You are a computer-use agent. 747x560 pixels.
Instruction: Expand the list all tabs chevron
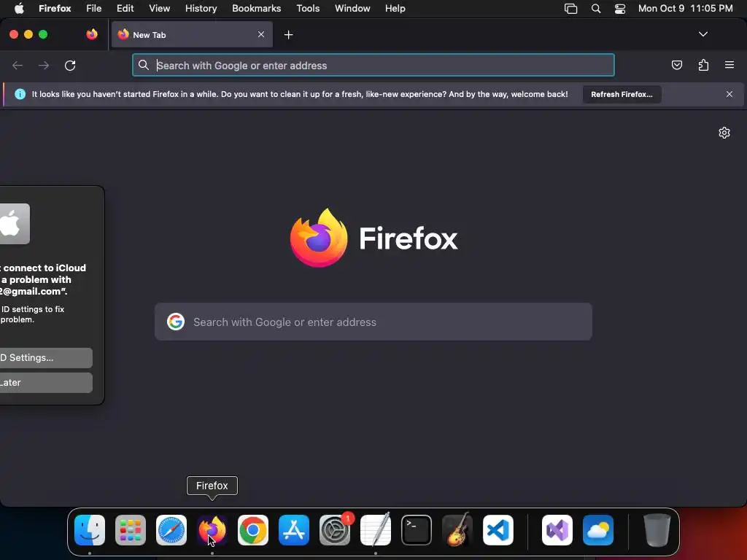pos(703,34)
